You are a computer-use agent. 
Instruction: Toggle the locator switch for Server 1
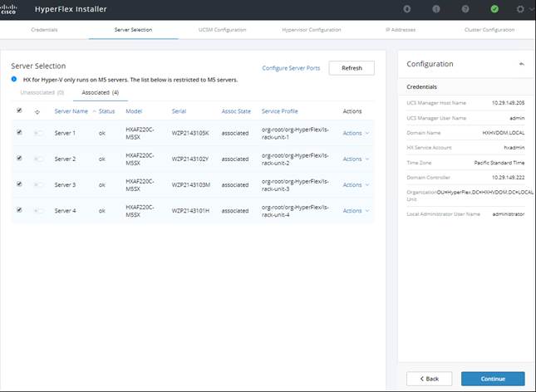(38, 133)
